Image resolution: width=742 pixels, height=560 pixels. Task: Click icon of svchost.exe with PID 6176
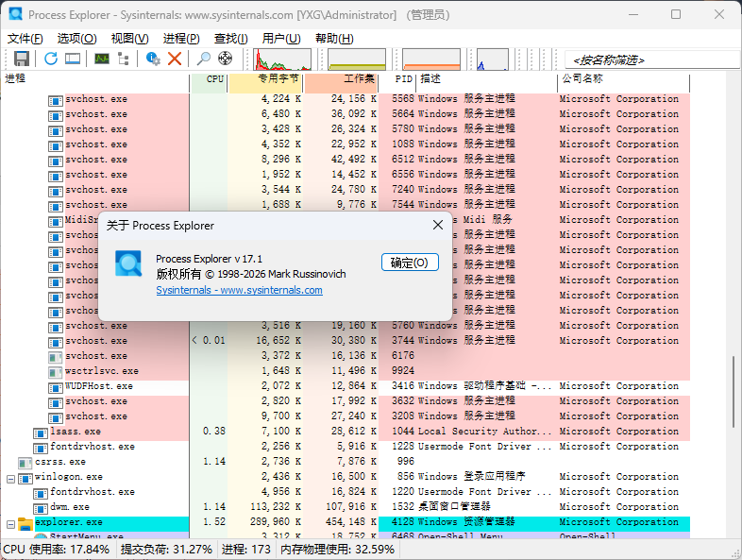56,357
